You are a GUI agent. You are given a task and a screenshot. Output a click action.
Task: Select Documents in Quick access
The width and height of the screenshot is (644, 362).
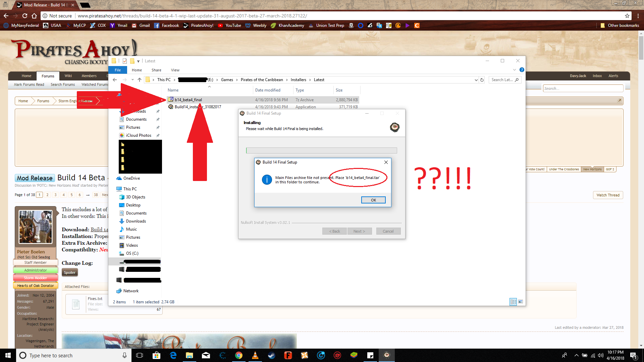click(136, 119)
